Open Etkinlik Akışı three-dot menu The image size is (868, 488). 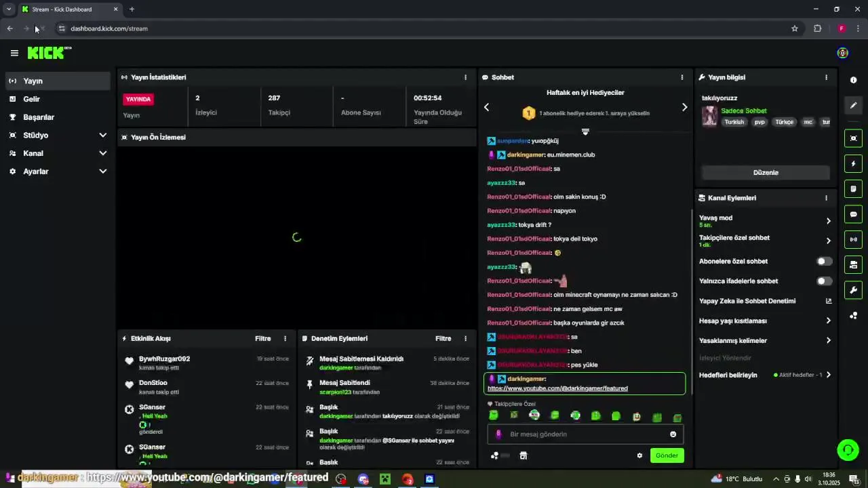click(285, 338)
